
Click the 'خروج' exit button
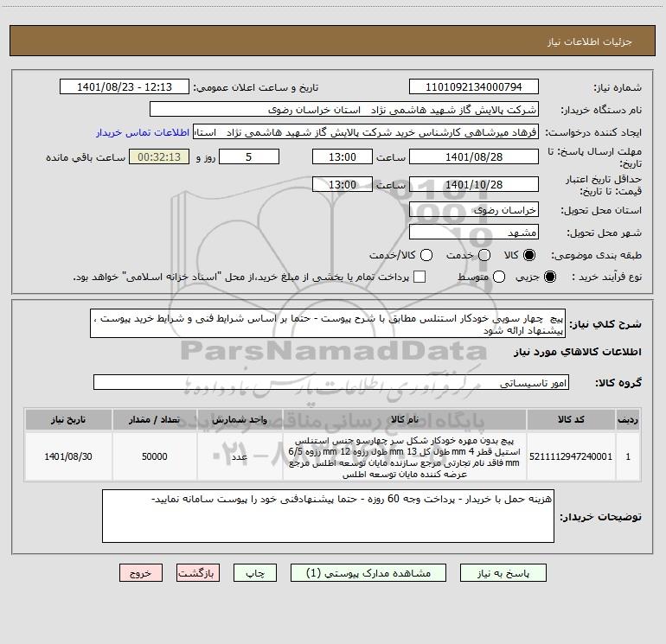(141, 573)
